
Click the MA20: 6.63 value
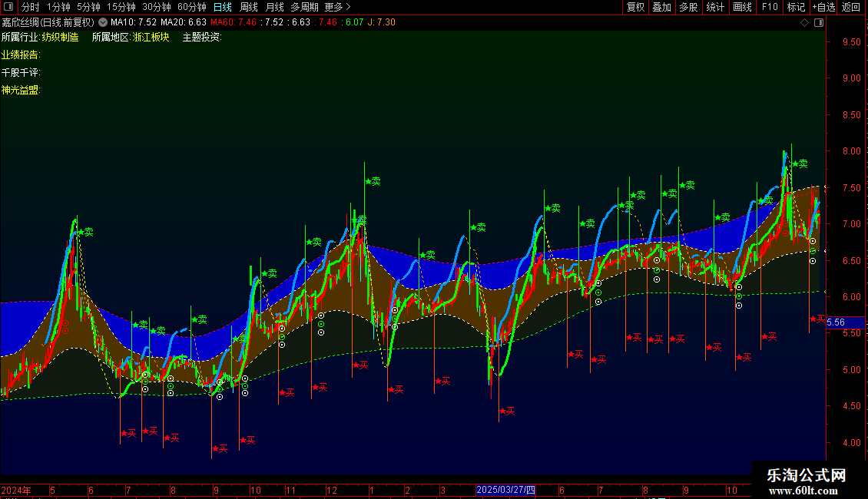[184, 22]
